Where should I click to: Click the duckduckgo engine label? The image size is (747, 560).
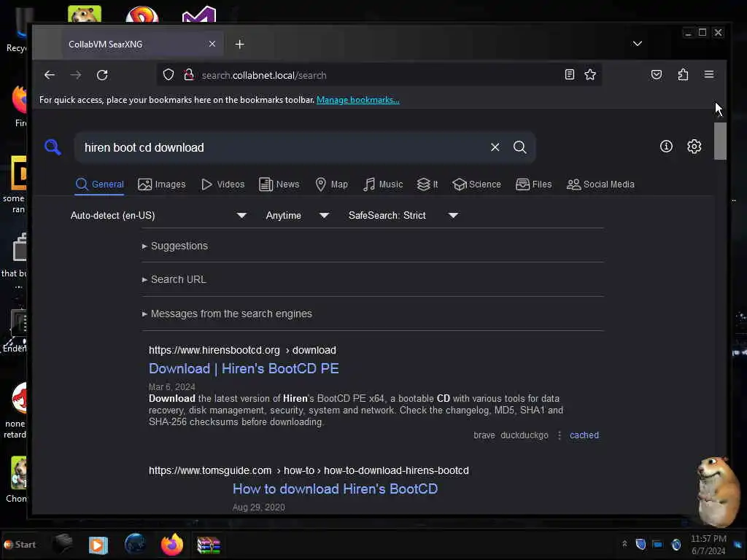tap(524, 435)
